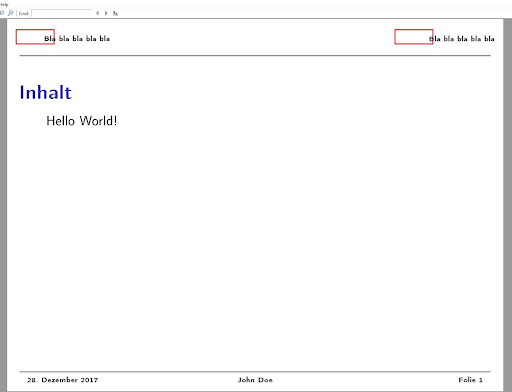Viewport: 512px width, 392px height.
Task: Click the red box in the right header
Action: [414, 37]
